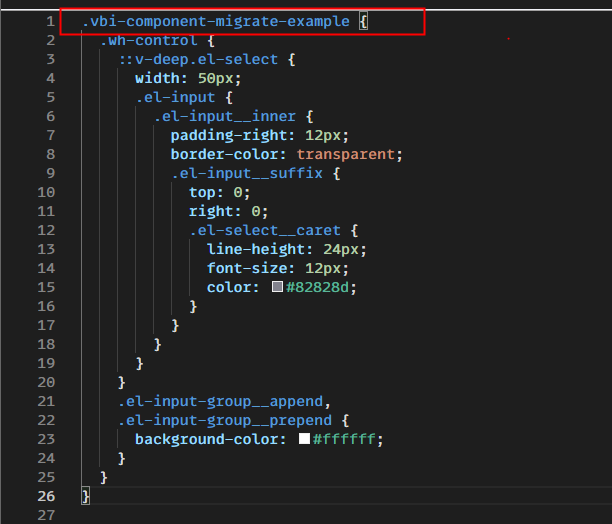Click the top: 0 declaration
Viewport: 612px width, 524px height.
[x=219, y=192]
